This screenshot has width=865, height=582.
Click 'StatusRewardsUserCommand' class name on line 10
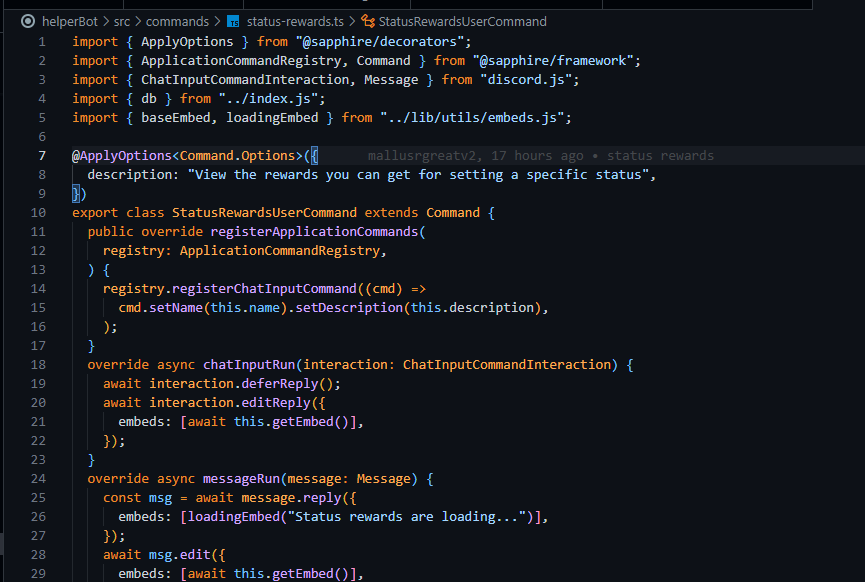pos(264,212)
